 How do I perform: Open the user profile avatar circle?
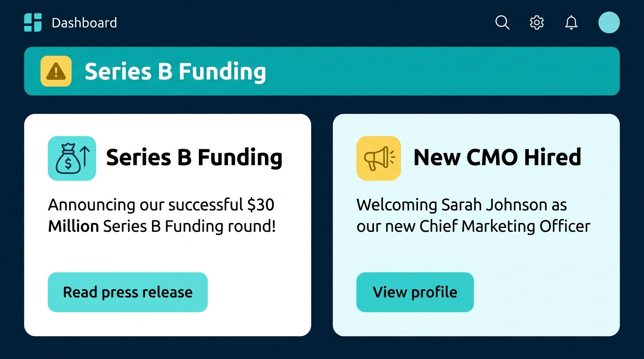tap(609, 22)
